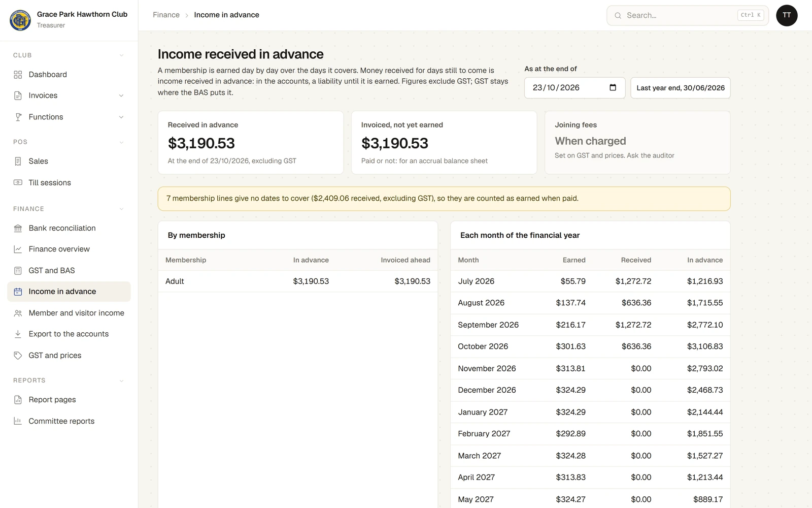
Task: Open Till sessions page
Action: (69, 182)
